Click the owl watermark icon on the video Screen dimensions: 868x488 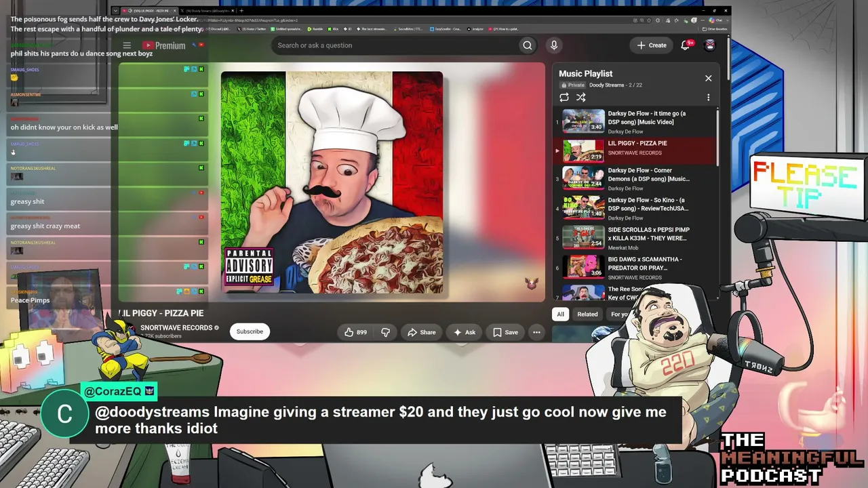[532, 284]
